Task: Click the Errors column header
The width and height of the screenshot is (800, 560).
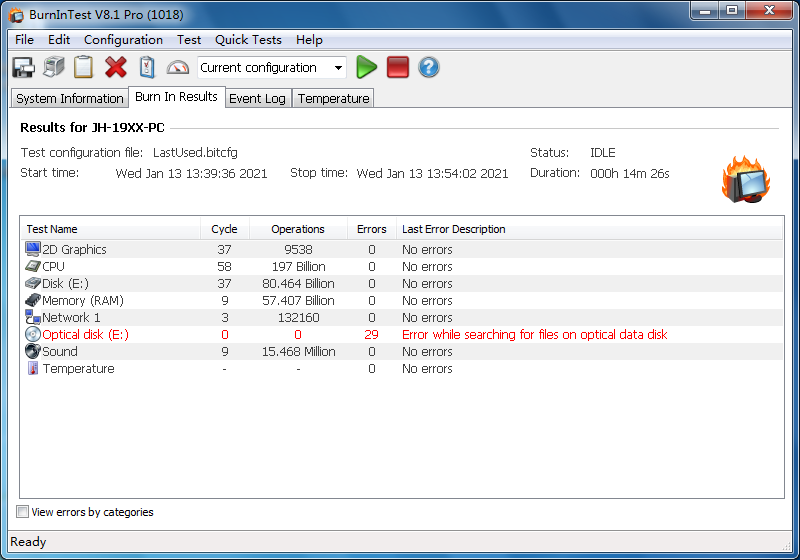Action: point(371,229)
